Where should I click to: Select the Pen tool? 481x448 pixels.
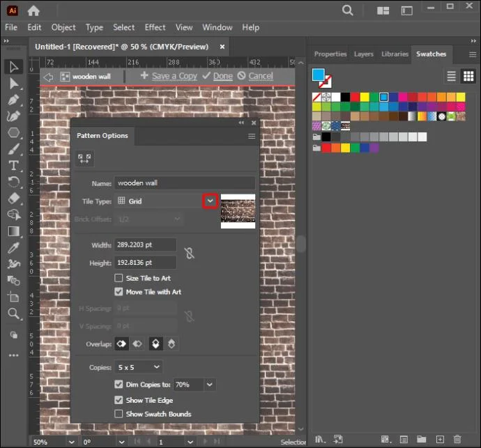coord(13,100)
